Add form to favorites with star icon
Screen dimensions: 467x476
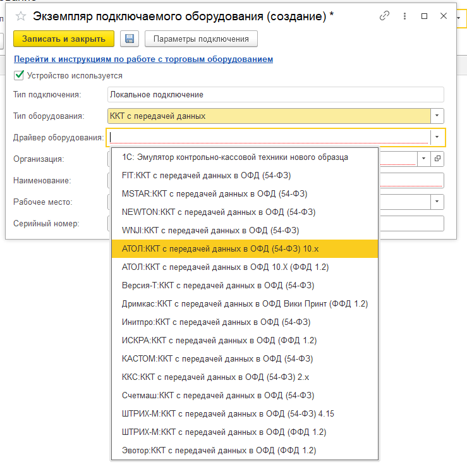tap(21, 16)
